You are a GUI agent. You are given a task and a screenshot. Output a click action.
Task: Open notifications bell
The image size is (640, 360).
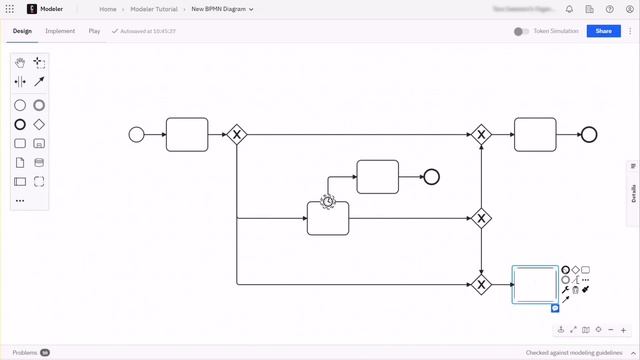pos(569,9)
